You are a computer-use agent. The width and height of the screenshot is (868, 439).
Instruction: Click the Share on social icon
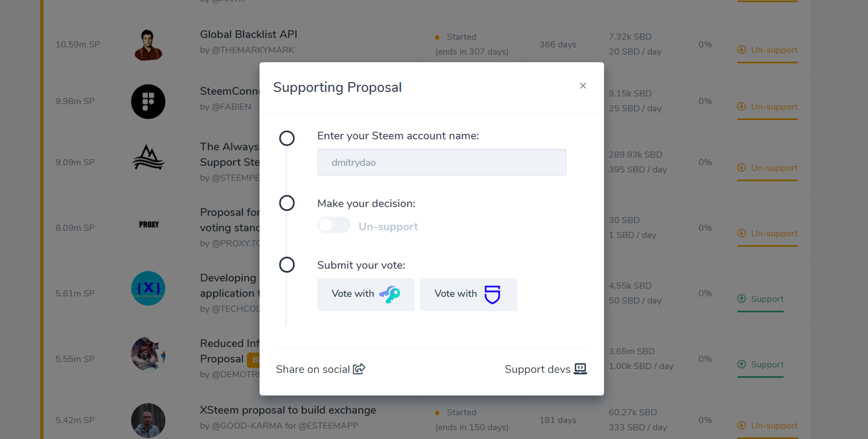pyautogui.click(x=359, y=369)
